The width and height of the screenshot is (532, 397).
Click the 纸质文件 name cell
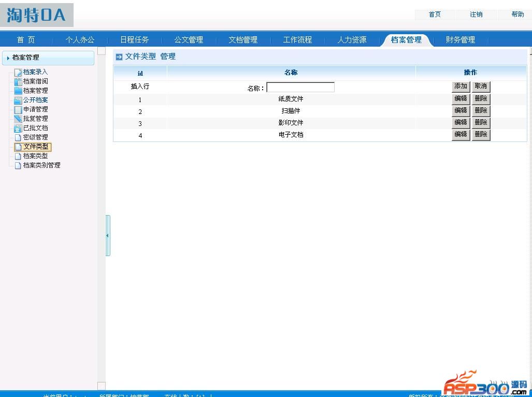[291, 99]
